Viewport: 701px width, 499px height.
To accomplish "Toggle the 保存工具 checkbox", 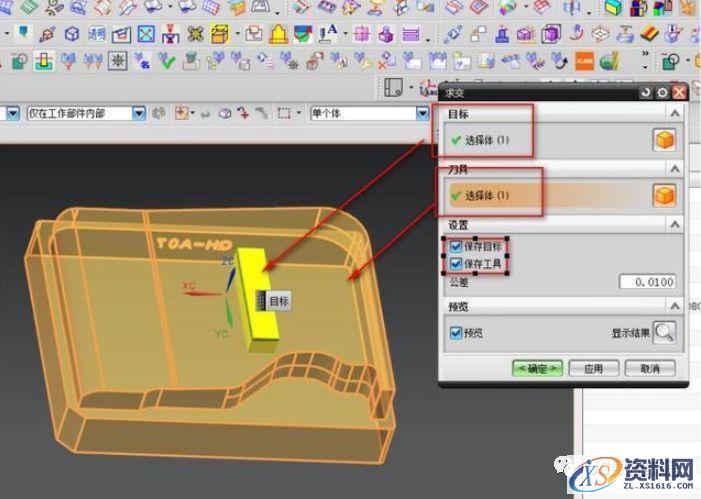I will pyautogui.click(x=456, y=264).
